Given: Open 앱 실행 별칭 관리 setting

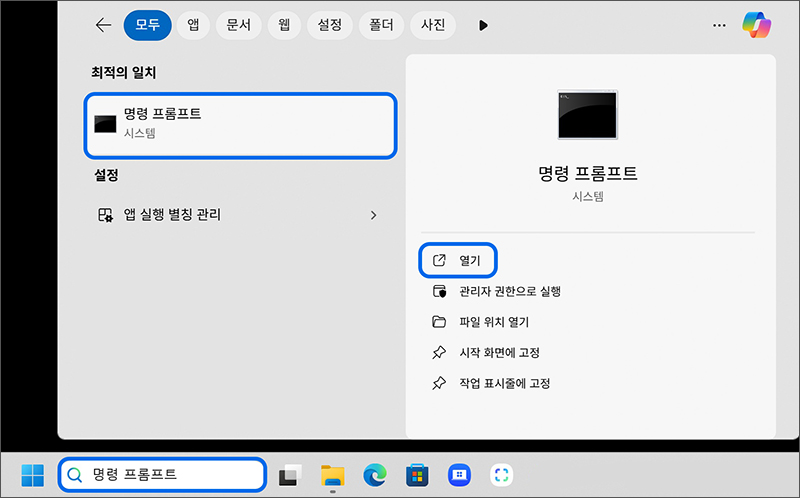Looking at the screenshot, I should click(241, 215).
